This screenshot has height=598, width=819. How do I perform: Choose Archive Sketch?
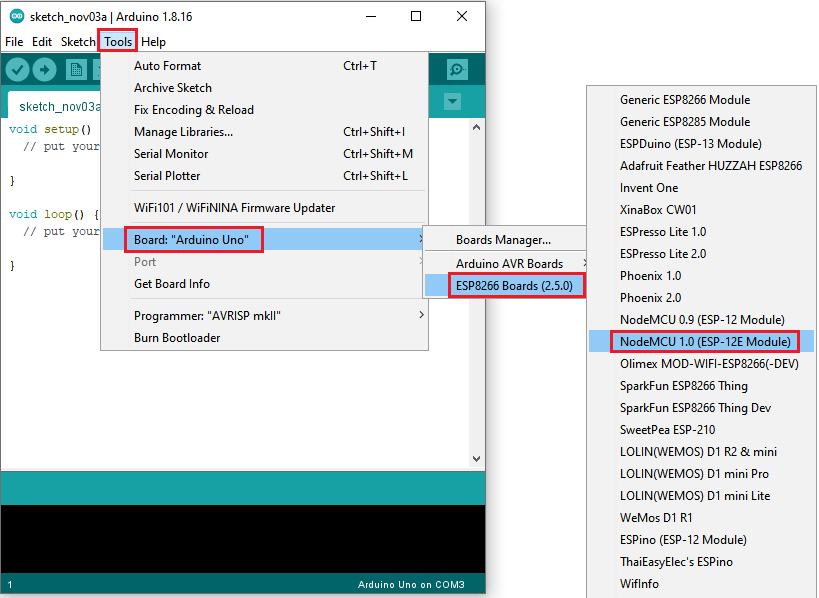click(265, 88)
